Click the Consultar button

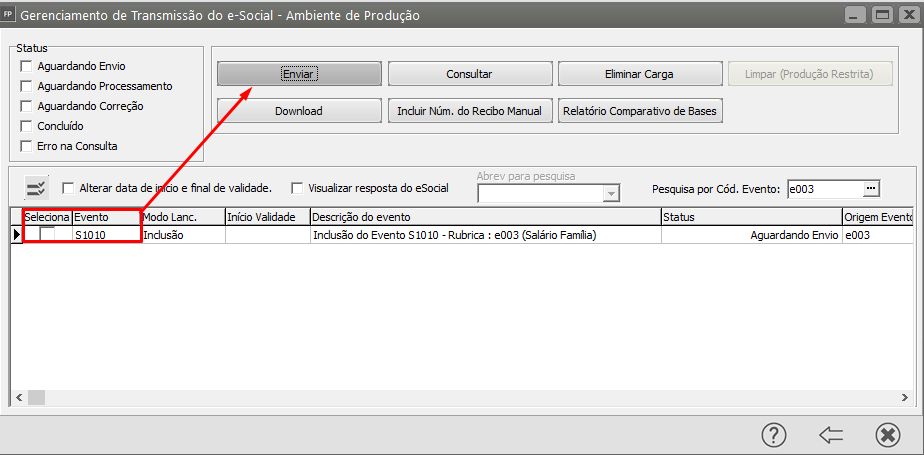[x=469, y=74]
